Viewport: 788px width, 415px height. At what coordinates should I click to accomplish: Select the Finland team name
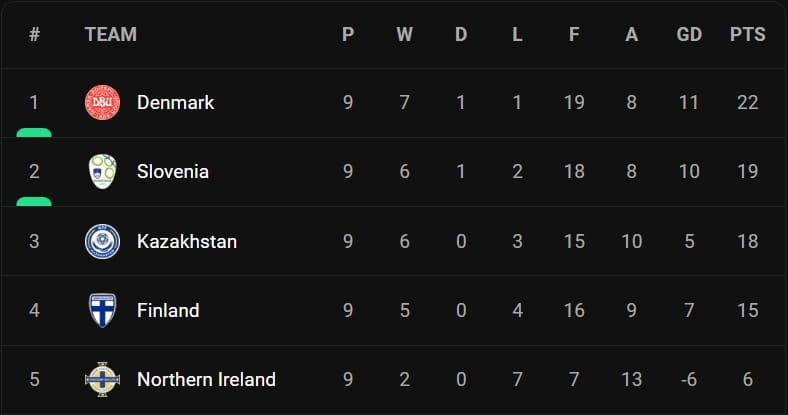[168, 310]
